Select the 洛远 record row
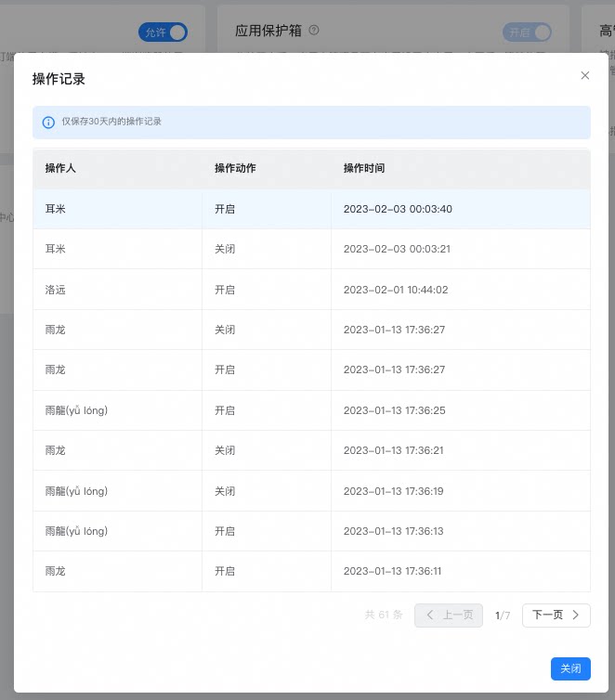Image resolution: width=615 pixels, height=700 pixels. (x=312, y=290)
